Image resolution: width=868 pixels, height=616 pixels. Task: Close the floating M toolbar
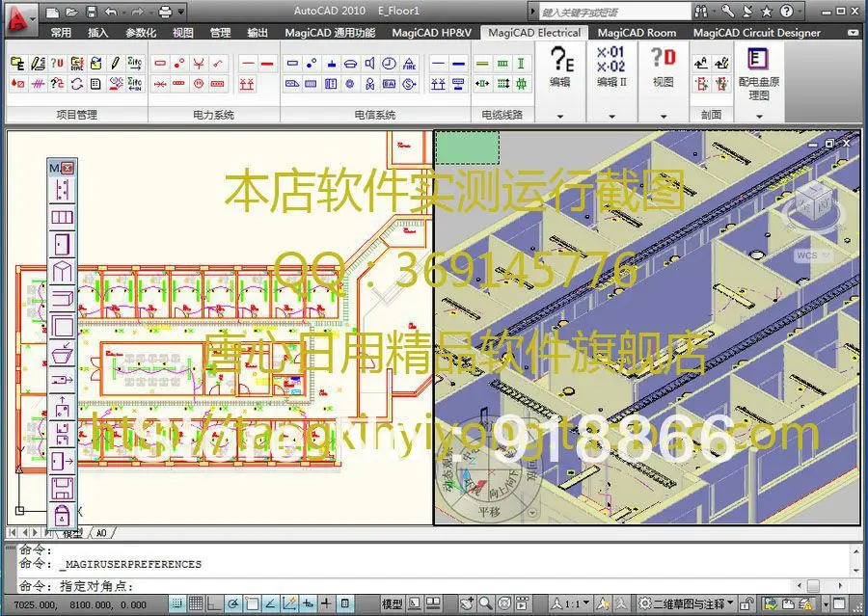point(67,168)
